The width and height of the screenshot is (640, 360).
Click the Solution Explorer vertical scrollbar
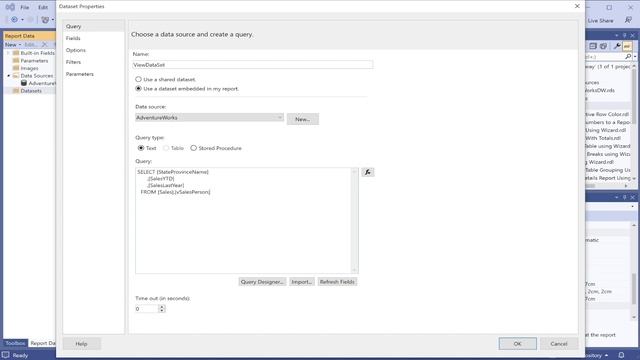click(x=634, y=122)
